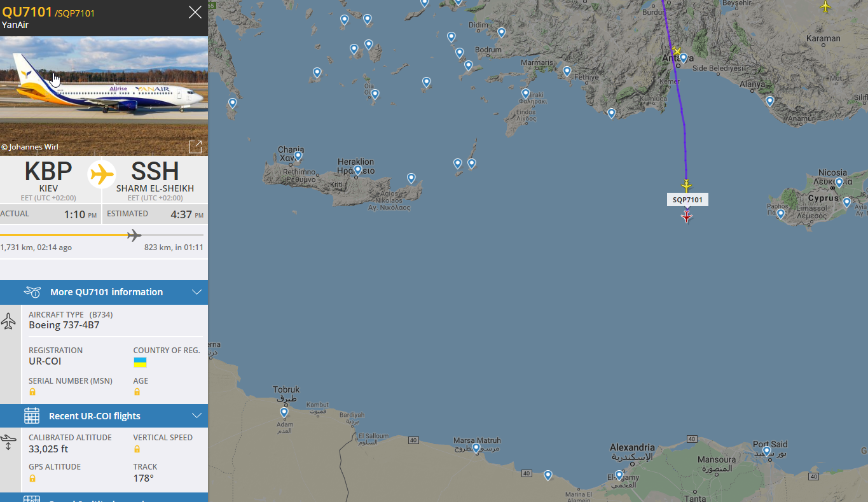
Task: Click the airport pin at Tobruk
Action: 284,412
